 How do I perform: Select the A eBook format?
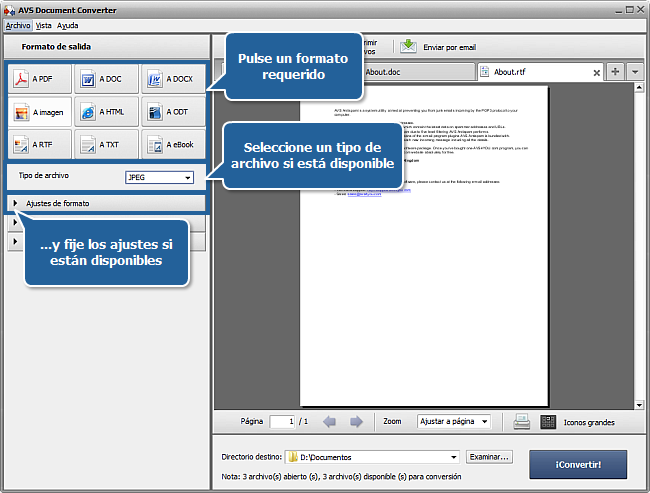click(174, 145)
